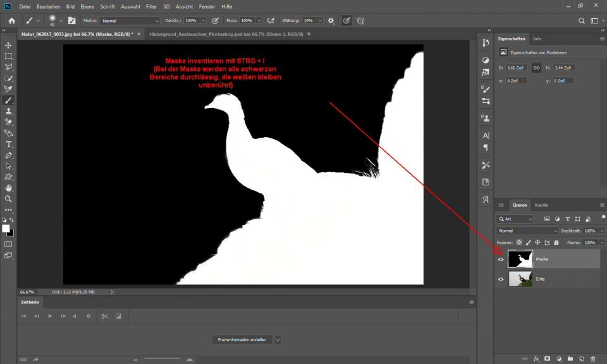This screenshot has height=364, width=607.
Task: Expand the arrow next to Frame-Animation erstellen
Action: point(278,340)
